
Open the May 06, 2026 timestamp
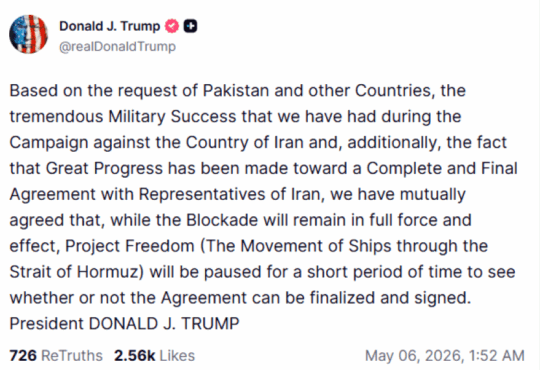[x=445, y=356]
